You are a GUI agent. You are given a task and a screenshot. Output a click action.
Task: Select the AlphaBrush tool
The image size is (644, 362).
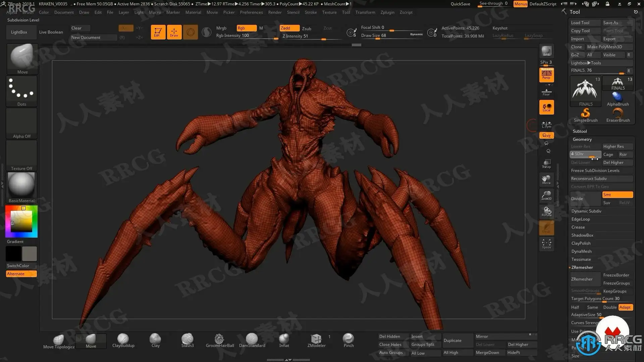[x=618, y=99]
